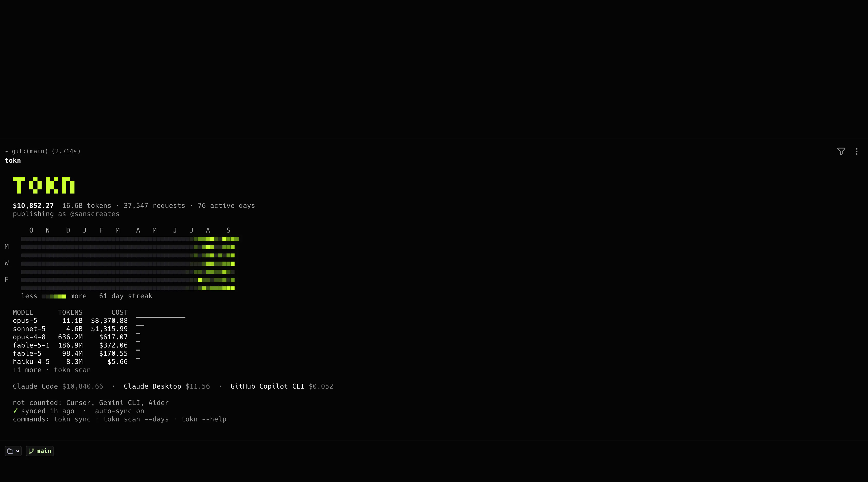Select the 'not counted: Cursor, Gemini CLI, Aider' line
The image size is (868, 482).
(x=91, y=403)
